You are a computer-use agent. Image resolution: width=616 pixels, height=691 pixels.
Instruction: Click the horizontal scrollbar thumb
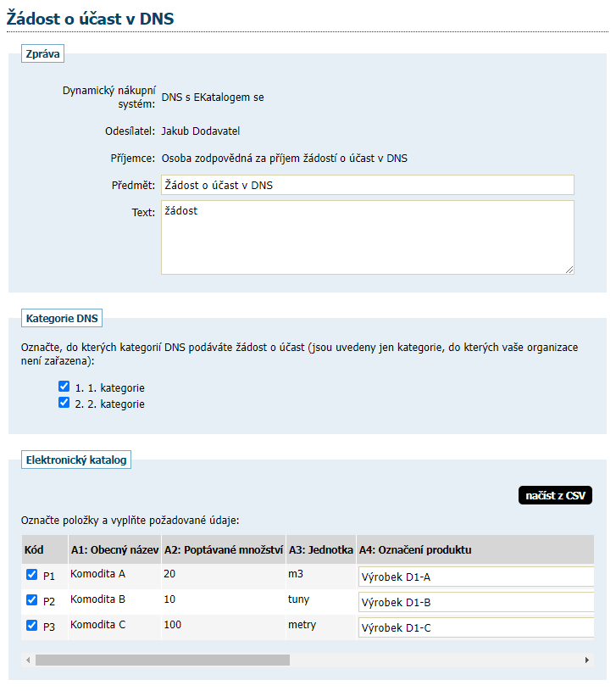[x=161, y=660]
